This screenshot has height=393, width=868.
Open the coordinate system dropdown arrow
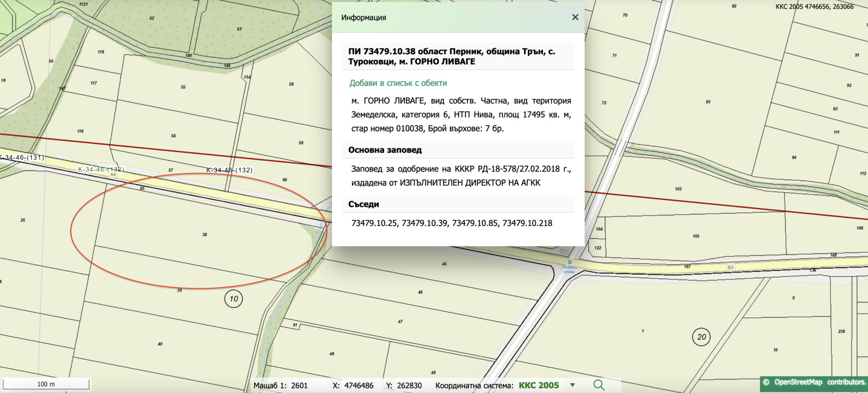(x=572, y=385)
